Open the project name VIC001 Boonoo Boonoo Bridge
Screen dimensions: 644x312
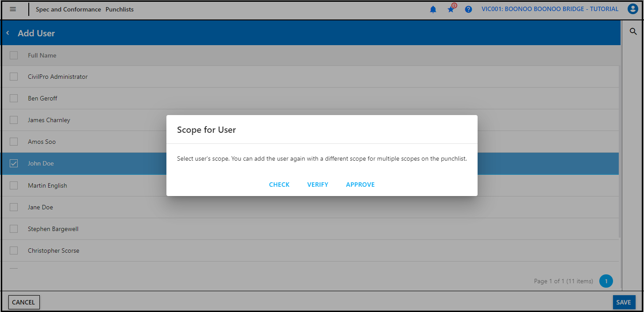coord(550,9)
